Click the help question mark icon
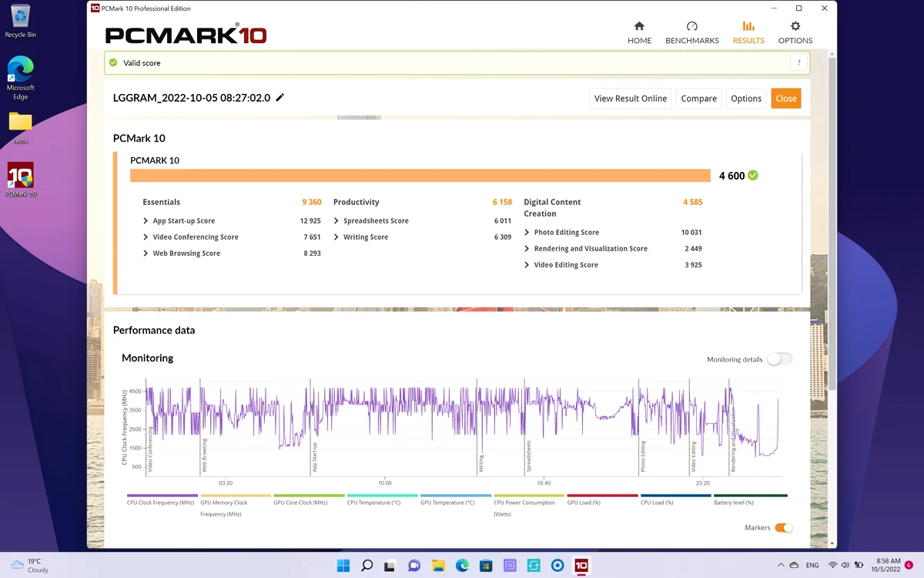 pyautogui.click(x=798, y=63)
